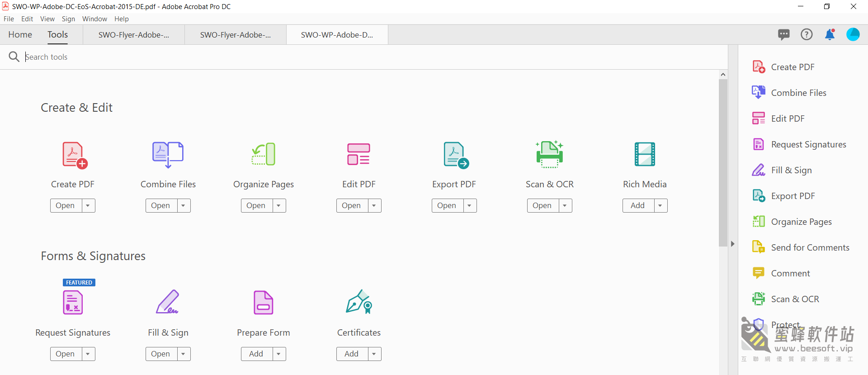Expand the dropdown arrow next to Organize Pages Open
868x375 pixels.
(279, 205)
